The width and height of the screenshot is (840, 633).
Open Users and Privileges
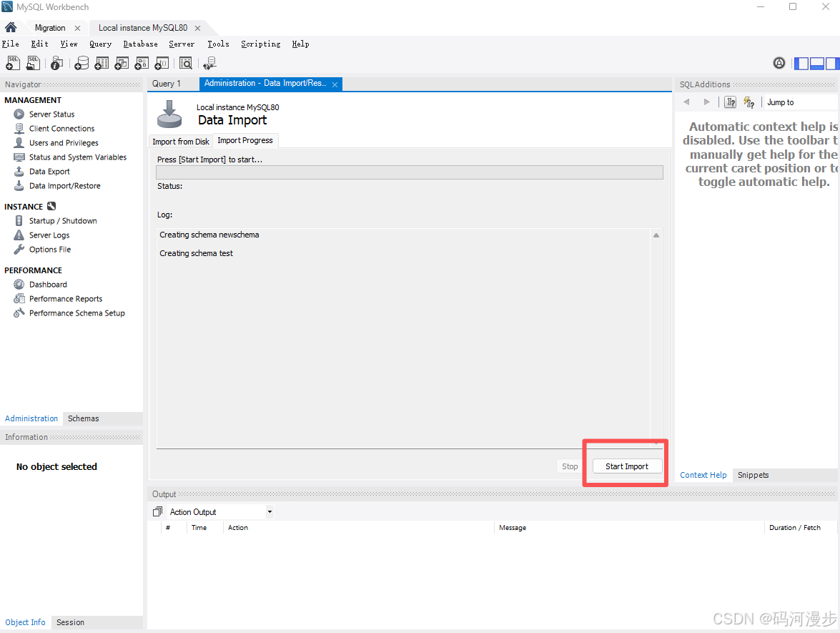[x=64, y=142]
